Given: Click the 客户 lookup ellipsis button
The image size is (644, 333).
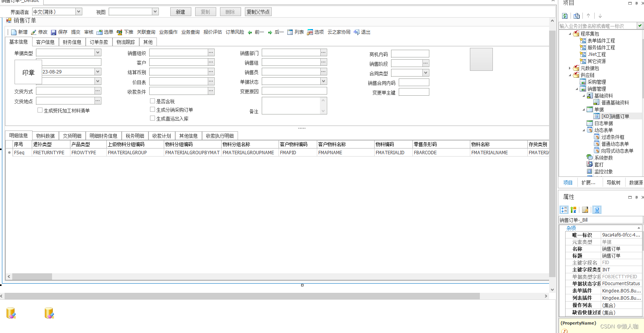Looking at the screenshot, I should coord(211,62).
